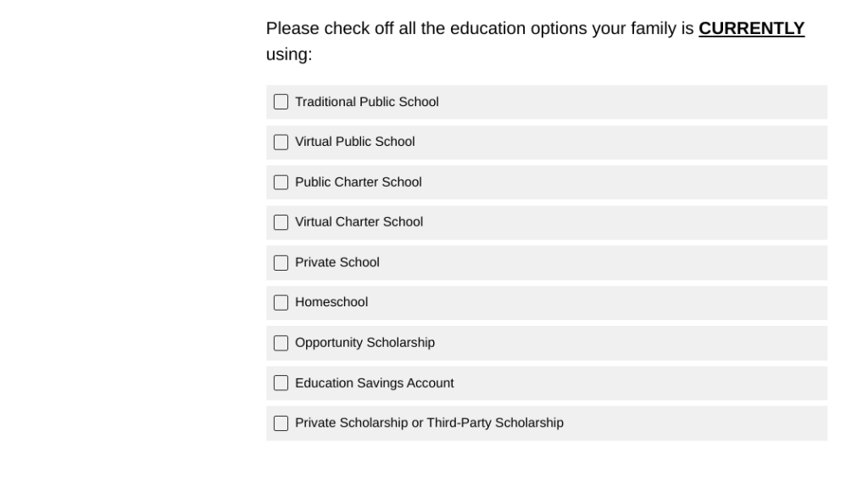Viewport: 868px width, 504px height.
Task: Click the "Private Scholarship or Third-Party Scholarship" label
Action: (x=429, y=423)
